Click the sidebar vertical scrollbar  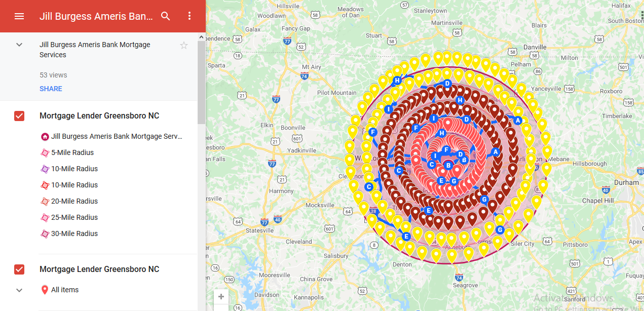[x=202, y=83]
